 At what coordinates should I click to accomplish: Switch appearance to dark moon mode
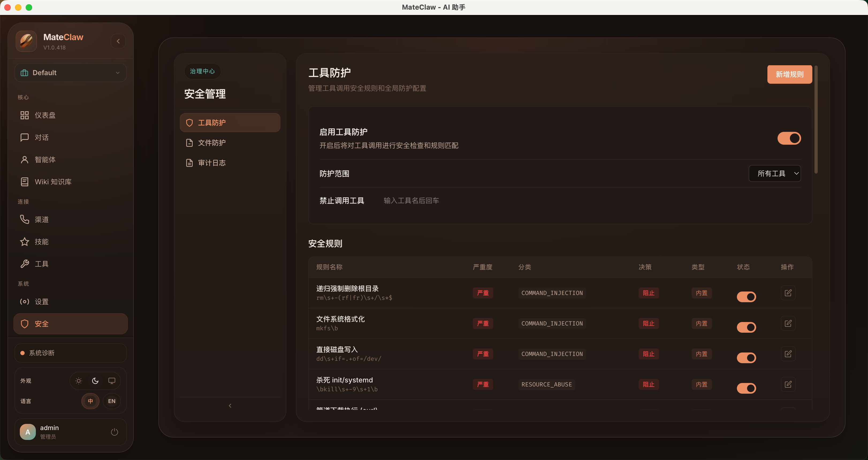pyautogui.click(x=95, y=381)
